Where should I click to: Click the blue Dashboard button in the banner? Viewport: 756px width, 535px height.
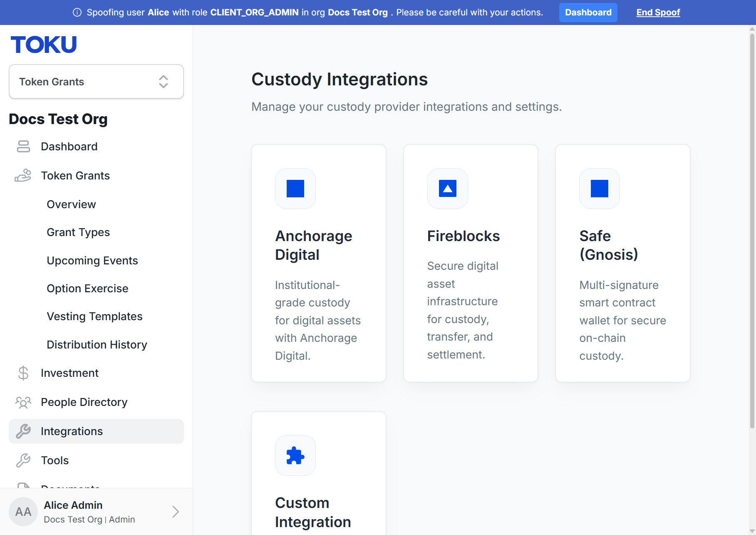[x=588, y=12]
